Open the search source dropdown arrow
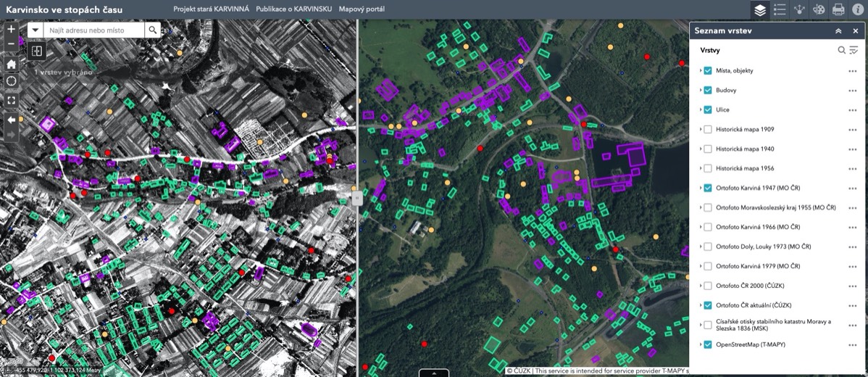This screenshot has width=868, height=377. [36, 30]
